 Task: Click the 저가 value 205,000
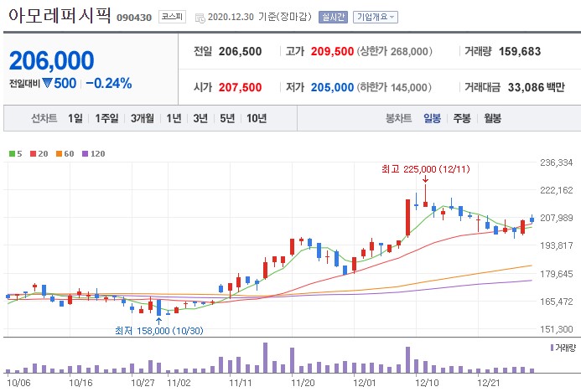[x=332, y=87]
